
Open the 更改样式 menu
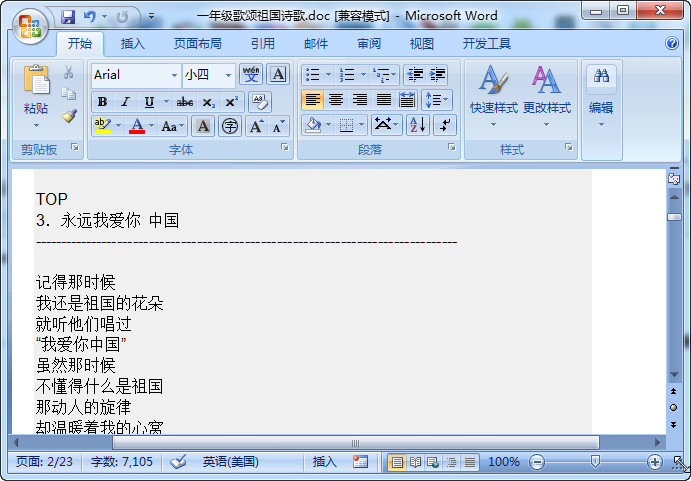coord(547,96)
